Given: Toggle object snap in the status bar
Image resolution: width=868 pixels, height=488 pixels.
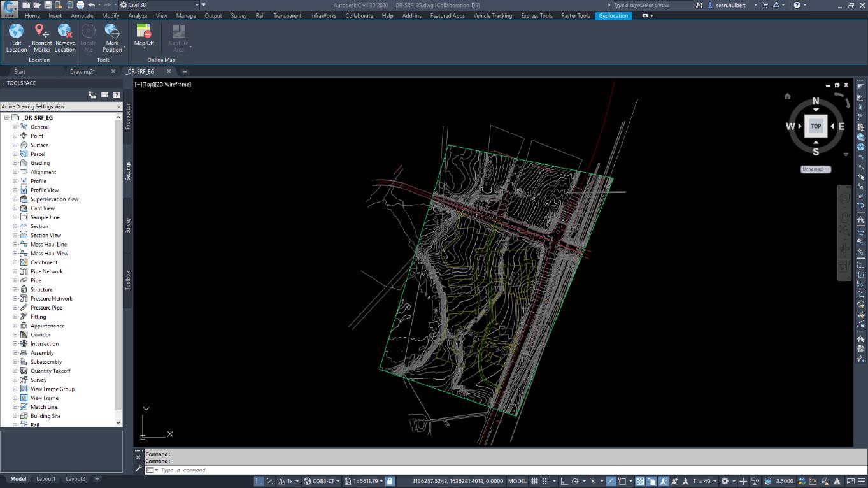Looking at the screenshot, I should (x=622, y=481).
